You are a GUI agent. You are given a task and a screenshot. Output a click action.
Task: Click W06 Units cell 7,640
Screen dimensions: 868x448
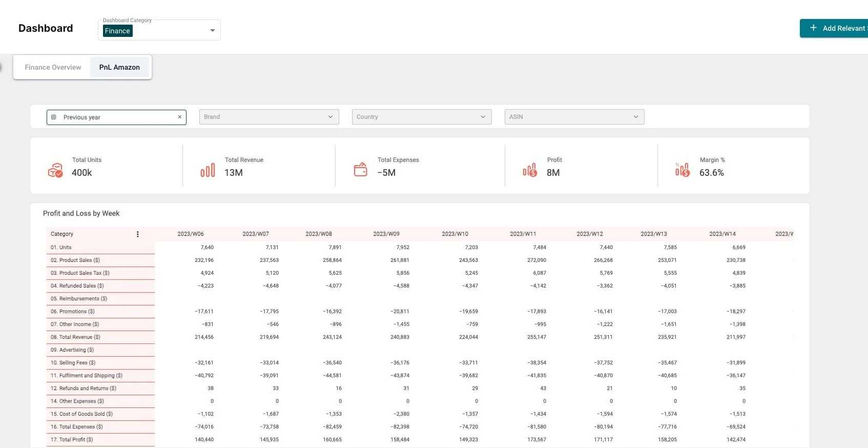(x=207, y=247)
